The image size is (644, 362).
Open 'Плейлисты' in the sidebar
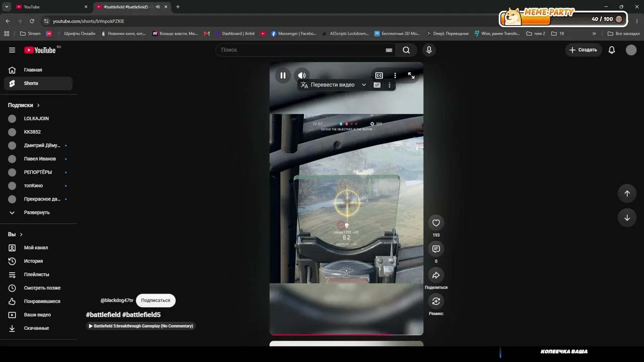(38, 275)
